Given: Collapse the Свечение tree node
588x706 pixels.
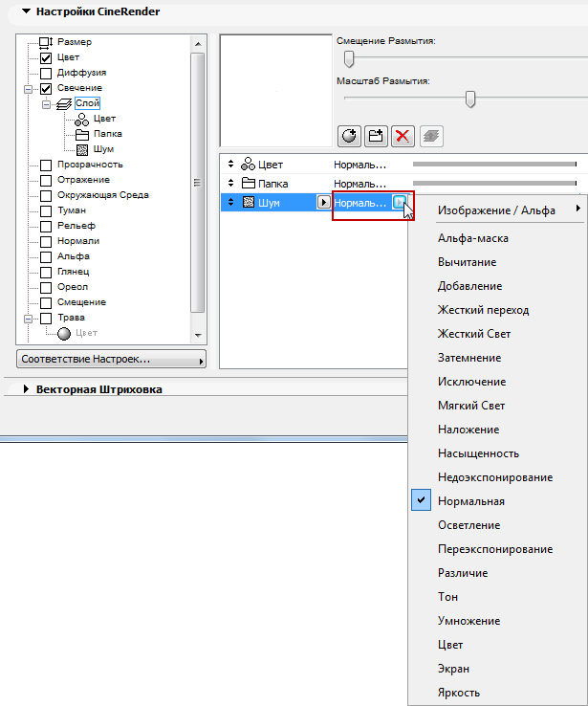Looking at the screenshot, I should point(28,89).
